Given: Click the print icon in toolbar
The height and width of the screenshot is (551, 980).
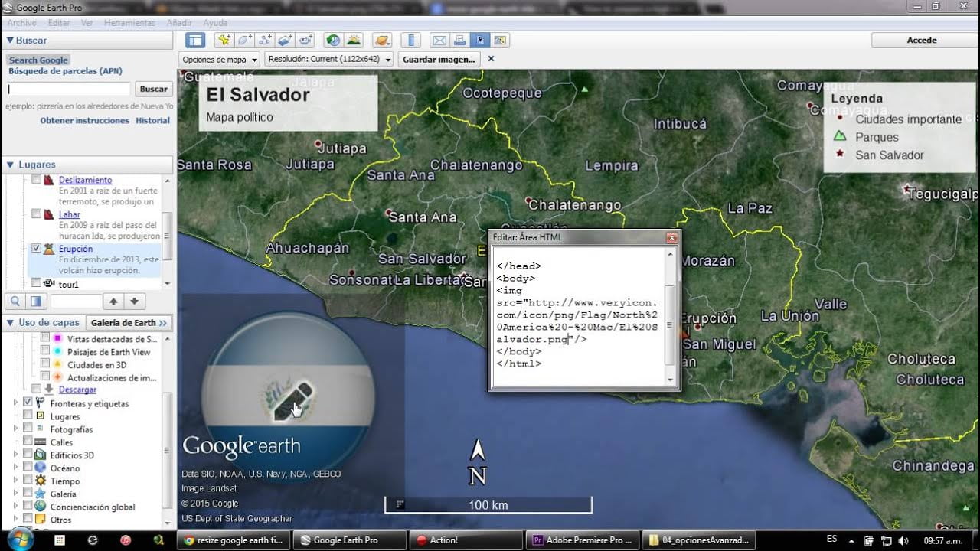Looking at the screenshot, I should 459,41.
